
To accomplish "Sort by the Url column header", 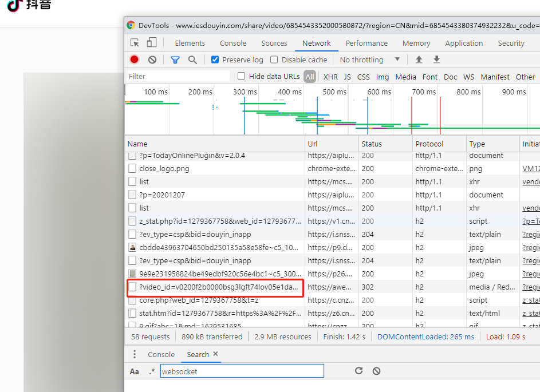I will pos(332,144).
